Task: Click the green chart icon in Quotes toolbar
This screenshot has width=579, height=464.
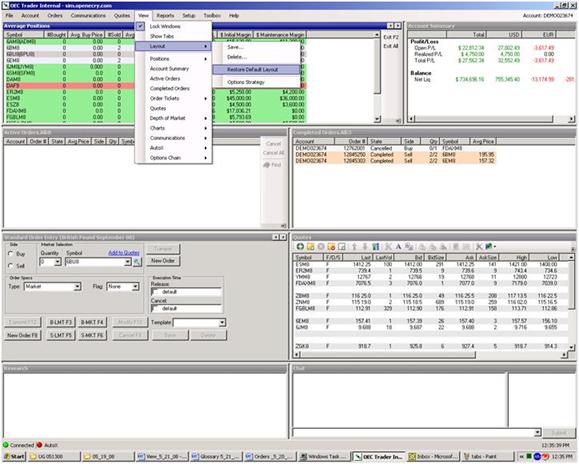Action: (x=489, y=247)
